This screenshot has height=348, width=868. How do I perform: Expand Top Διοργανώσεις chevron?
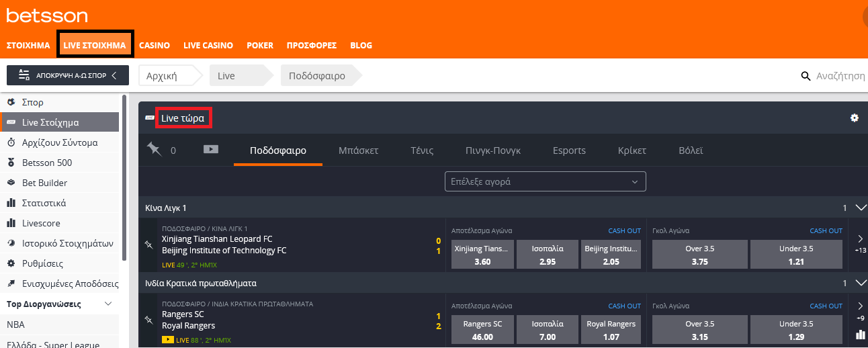108,304
